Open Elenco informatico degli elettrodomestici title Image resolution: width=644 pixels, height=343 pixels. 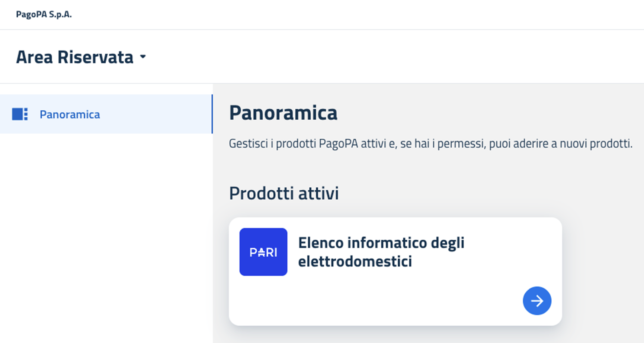tap(381, 252)
